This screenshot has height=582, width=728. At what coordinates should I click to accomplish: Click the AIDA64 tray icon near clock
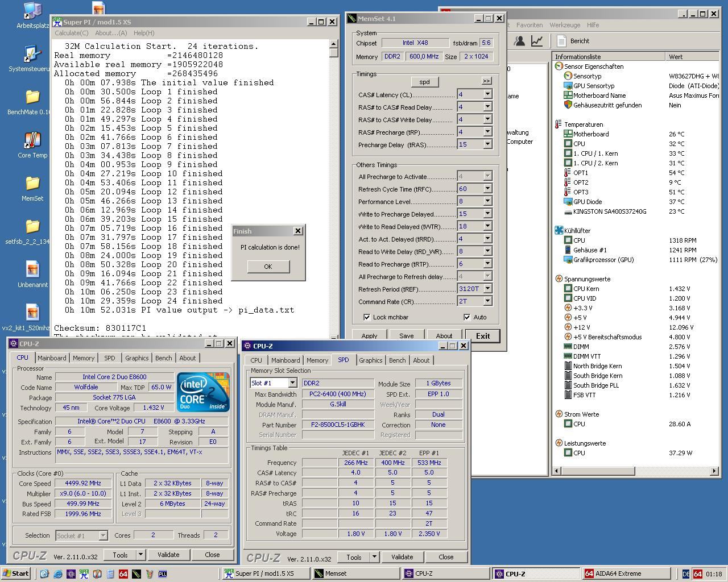pos(698,574)
